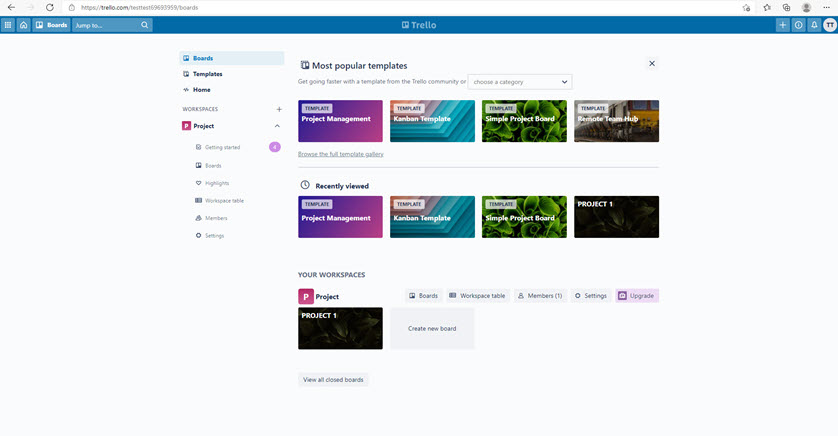Select Boards in left sidebar
The height and width of the screenshot is (436, 838).
(x=231, y=58)
